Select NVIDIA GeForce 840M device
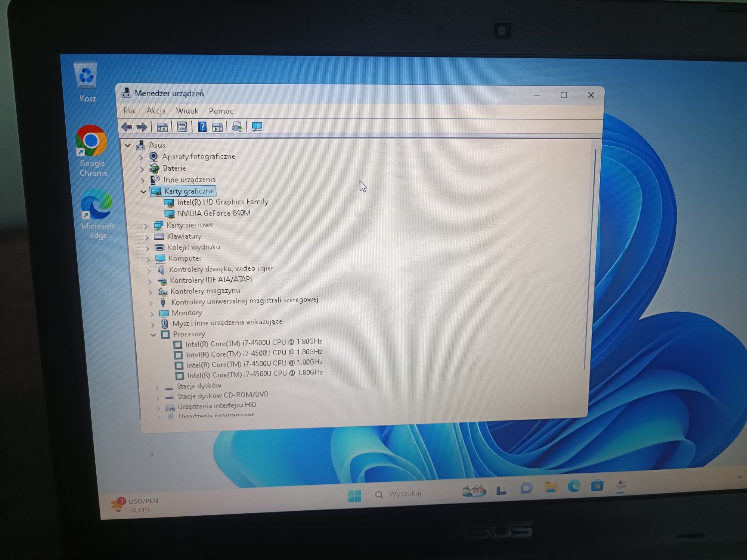Image resolution: width=747 pixels, height=560 pixels. (x=214, y=213)
